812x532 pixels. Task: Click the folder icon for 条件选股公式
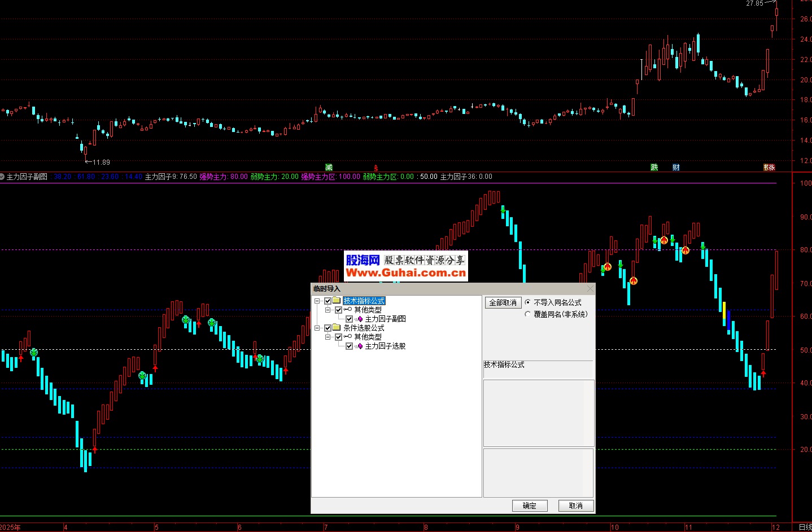337,328
